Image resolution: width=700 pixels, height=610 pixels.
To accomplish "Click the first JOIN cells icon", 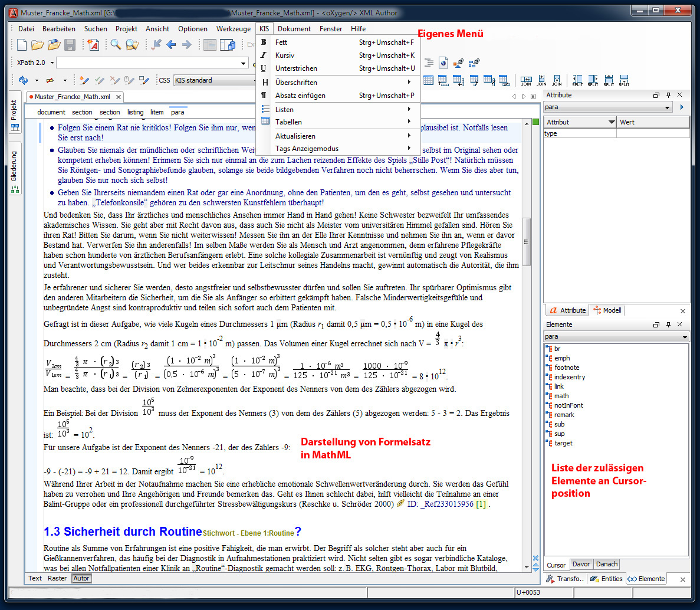I will click(x=526, y=80).
